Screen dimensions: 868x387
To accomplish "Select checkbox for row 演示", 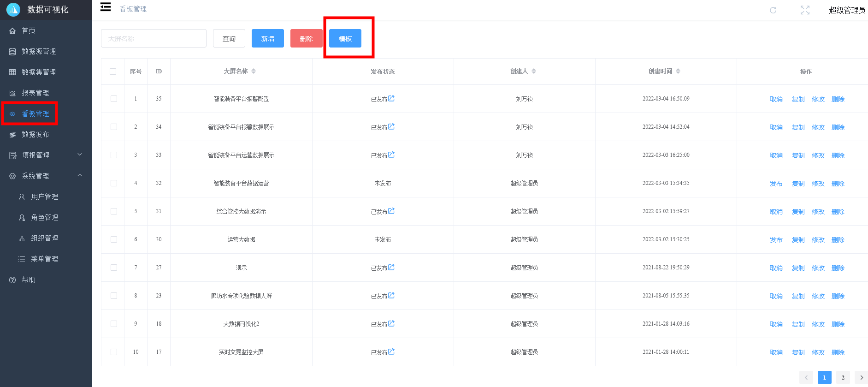I will tap(114, 268).
